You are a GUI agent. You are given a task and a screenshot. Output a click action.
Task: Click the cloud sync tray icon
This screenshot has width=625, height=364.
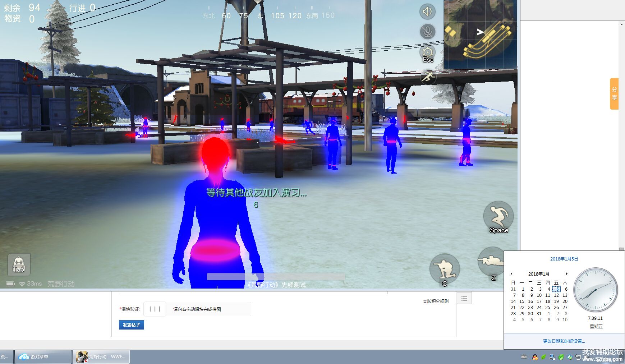click(570, 357)
